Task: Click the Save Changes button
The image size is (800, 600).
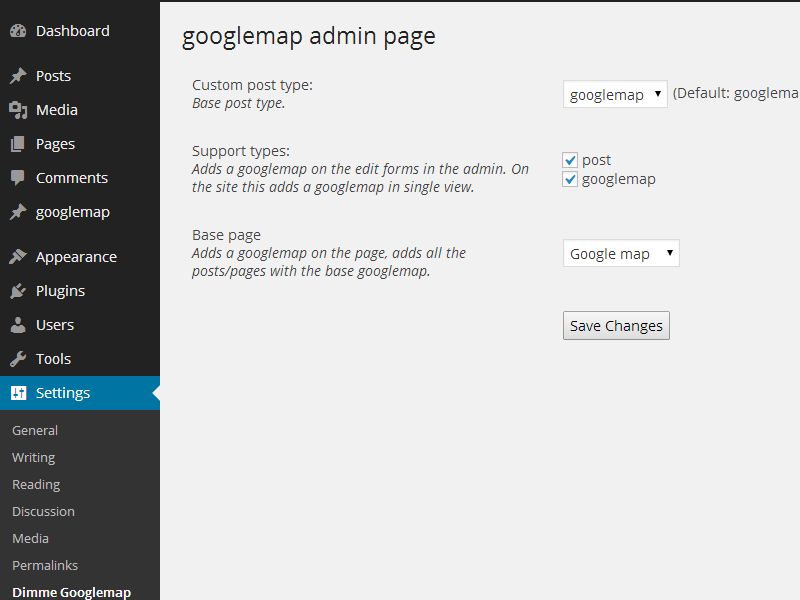Action: tap(616, 326)
